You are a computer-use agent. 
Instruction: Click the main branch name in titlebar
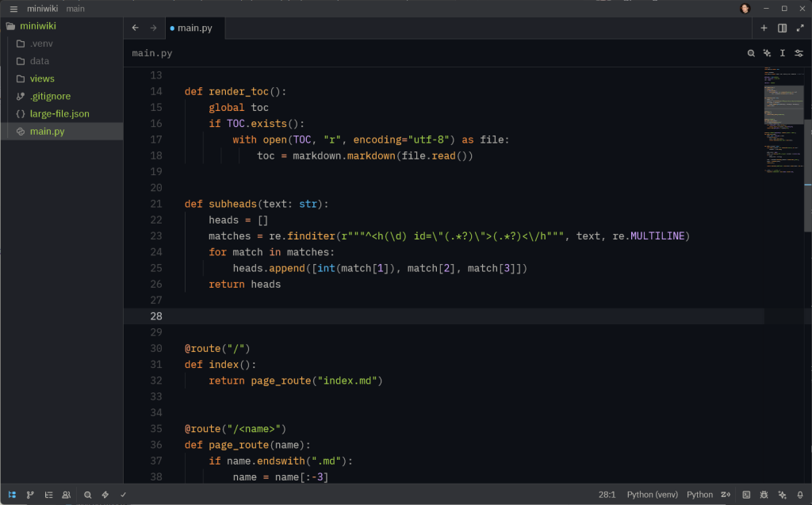pos(75,9)
